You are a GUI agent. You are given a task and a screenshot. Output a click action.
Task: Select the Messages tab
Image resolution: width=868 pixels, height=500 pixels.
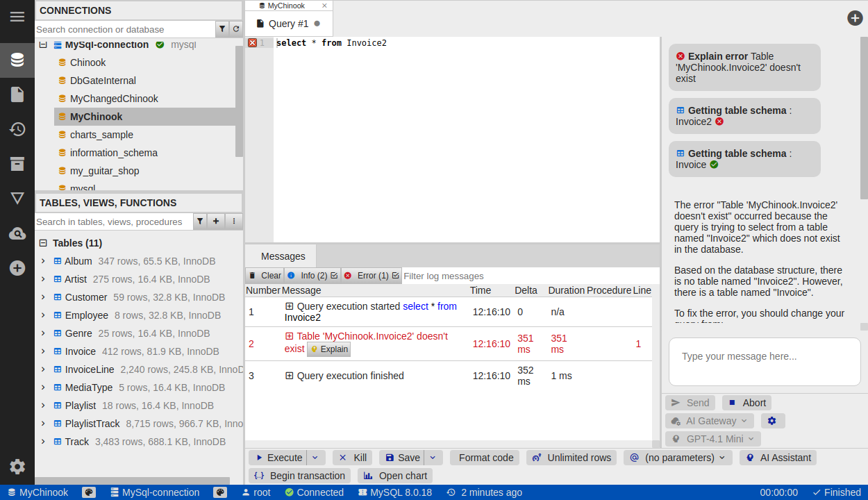pyautogui.click(x=283, y=256)
